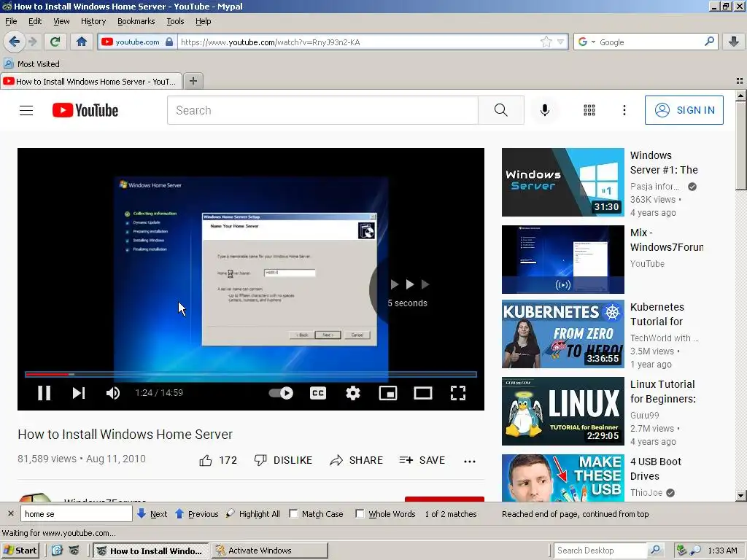Click the SAVE button
Image resolution: width=747 pixels, height=560 pixels.
422,461
